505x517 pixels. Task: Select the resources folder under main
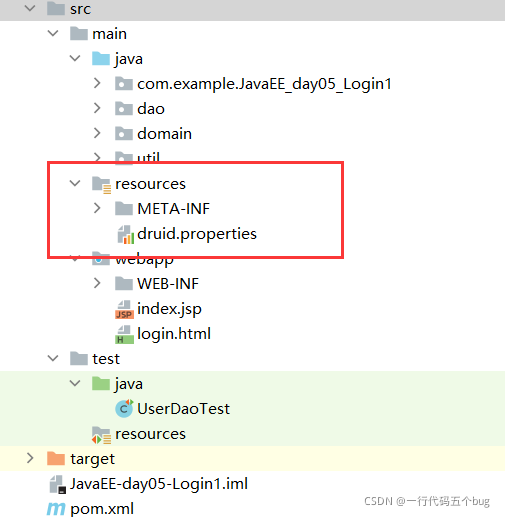click(150, 184)
